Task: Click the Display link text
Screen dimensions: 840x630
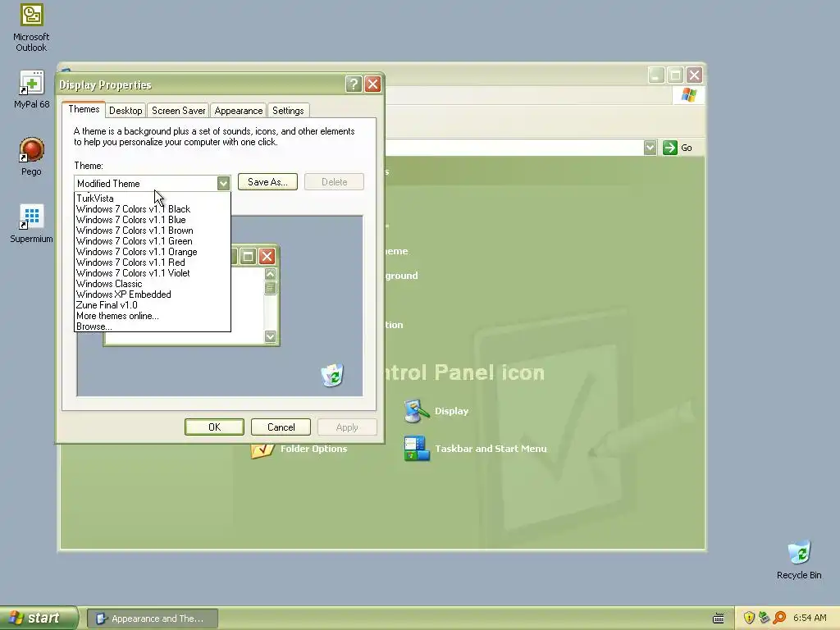Action: [451, 411]
